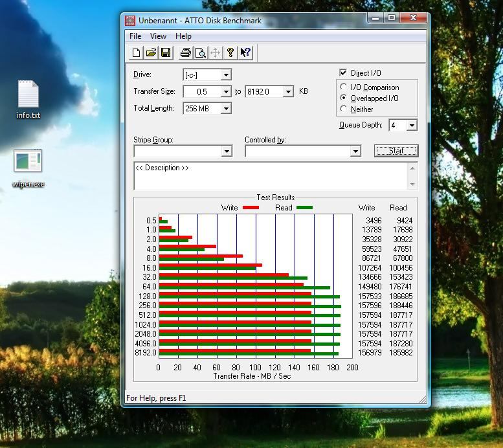Image resolution: width=503 pixels, height=448 pixels.
Task: Click the About question mark icon
Action: (x=230, y=52)
